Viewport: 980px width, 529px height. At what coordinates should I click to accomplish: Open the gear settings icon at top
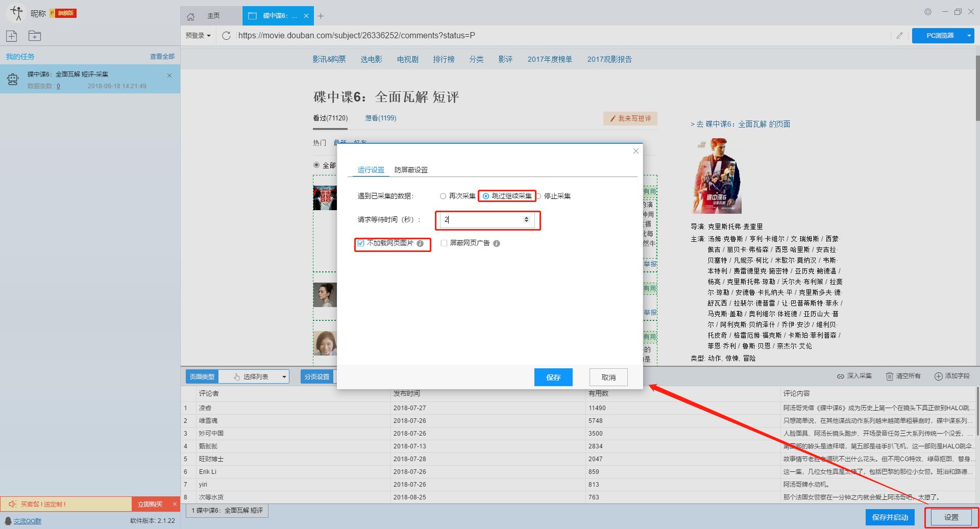click(928, 12)
